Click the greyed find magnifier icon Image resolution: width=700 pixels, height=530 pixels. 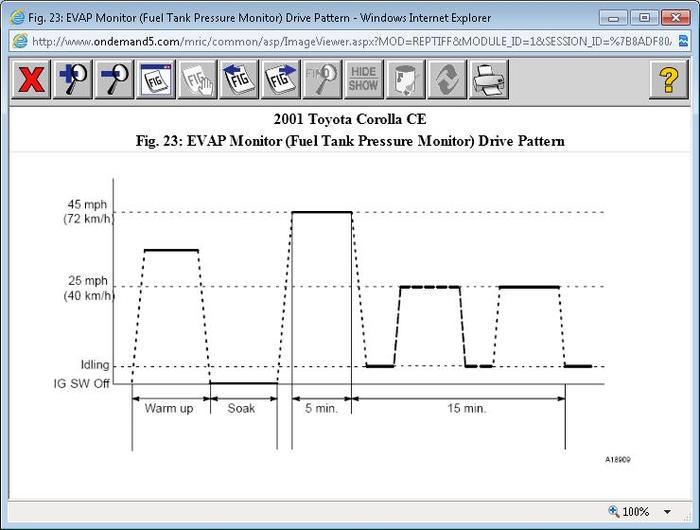point(322,79)
